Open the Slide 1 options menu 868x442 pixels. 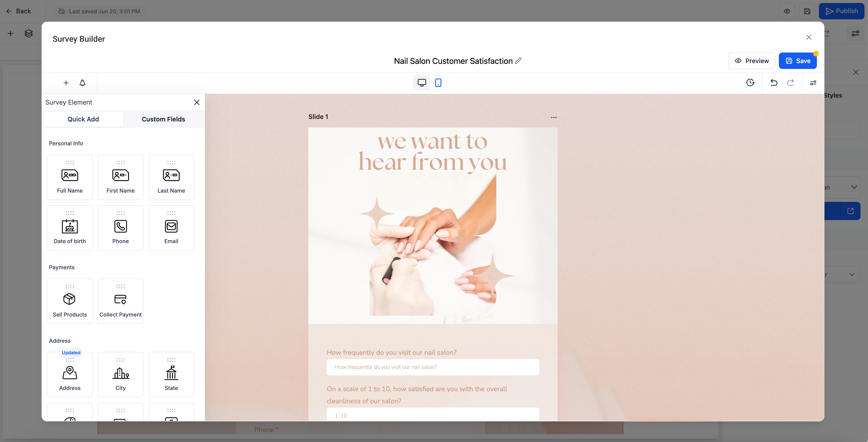click(x=554, y=117)
